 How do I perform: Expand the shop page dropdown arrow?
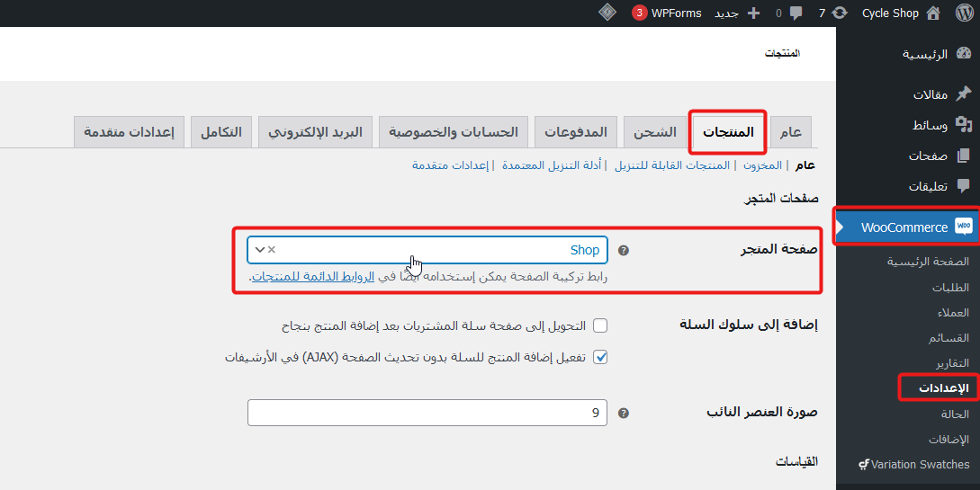pyautogui.click(x=259, y=250)
